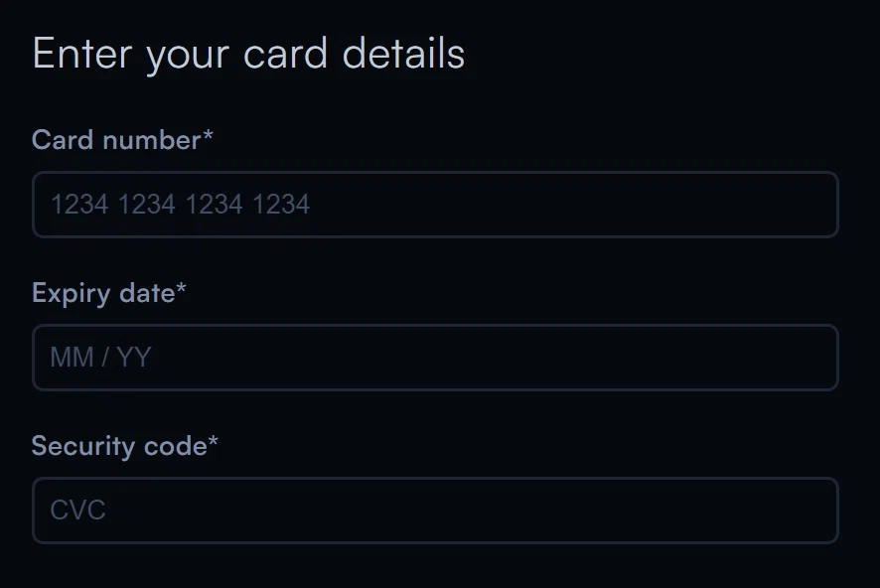Viewport: 880px width, 588px height.
Task: Click the Card number input field
Action: [435, 205]
